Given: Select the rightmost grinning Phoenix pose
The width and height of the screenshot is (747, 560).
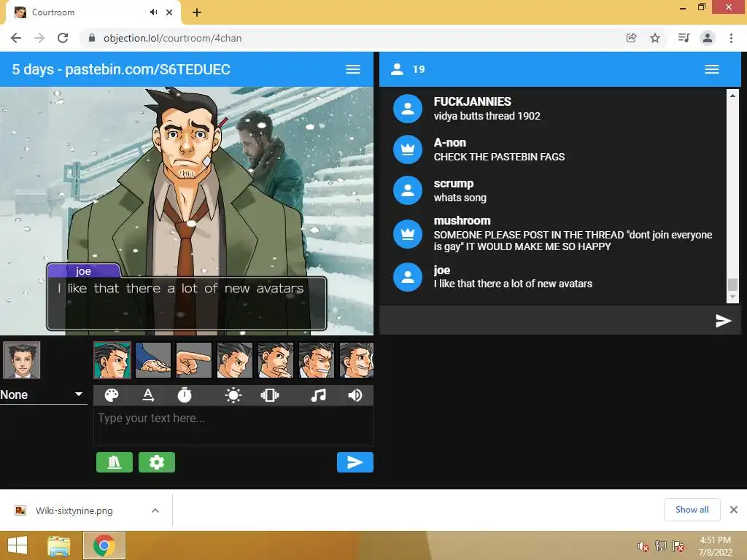Looking at the screenshot, I should click(x=356, y=360).
